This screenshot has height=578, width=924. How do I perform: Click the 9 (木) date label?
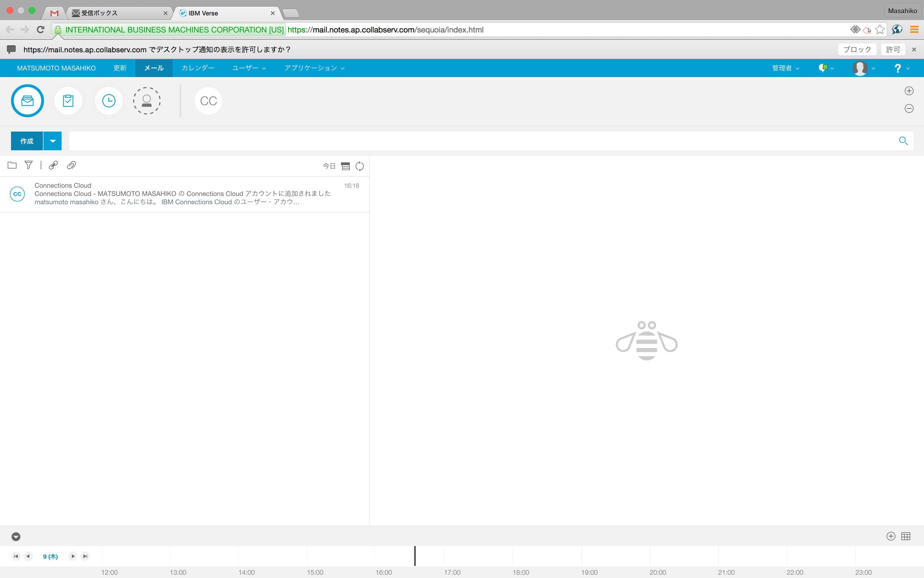point(50,557)
